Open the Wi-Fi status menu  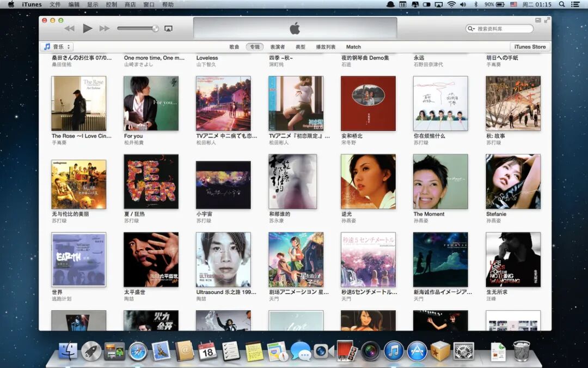pyautogui.click(x=451, y=4)
